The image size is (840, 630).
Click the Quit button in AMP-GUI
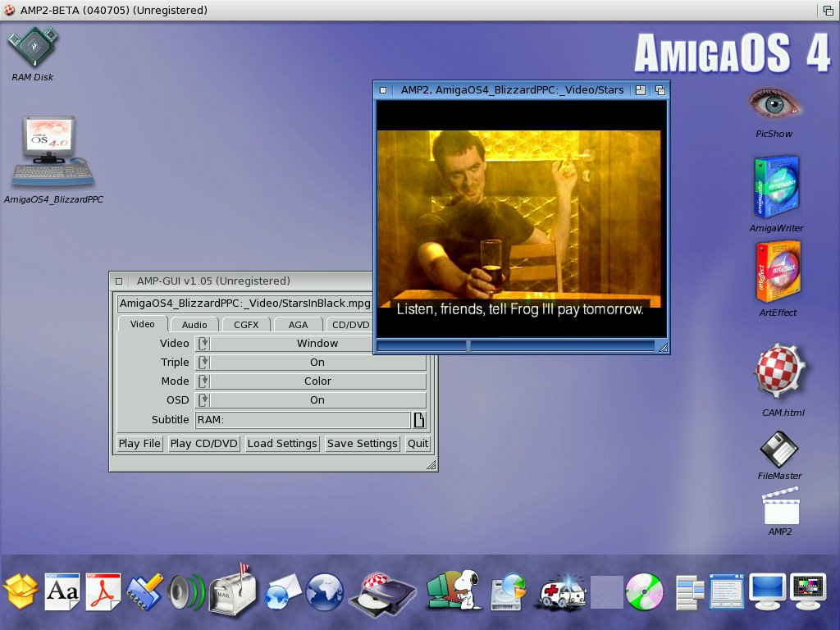click(418, 444)
